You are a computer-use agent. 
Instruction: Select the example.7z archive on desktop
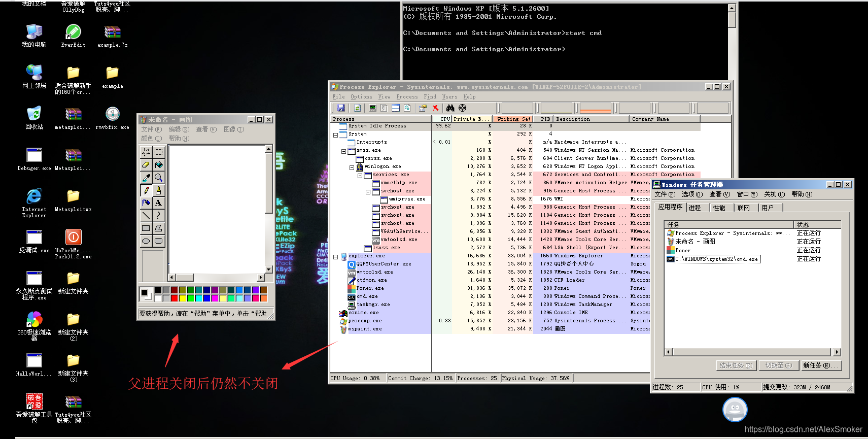click(112, 36)
